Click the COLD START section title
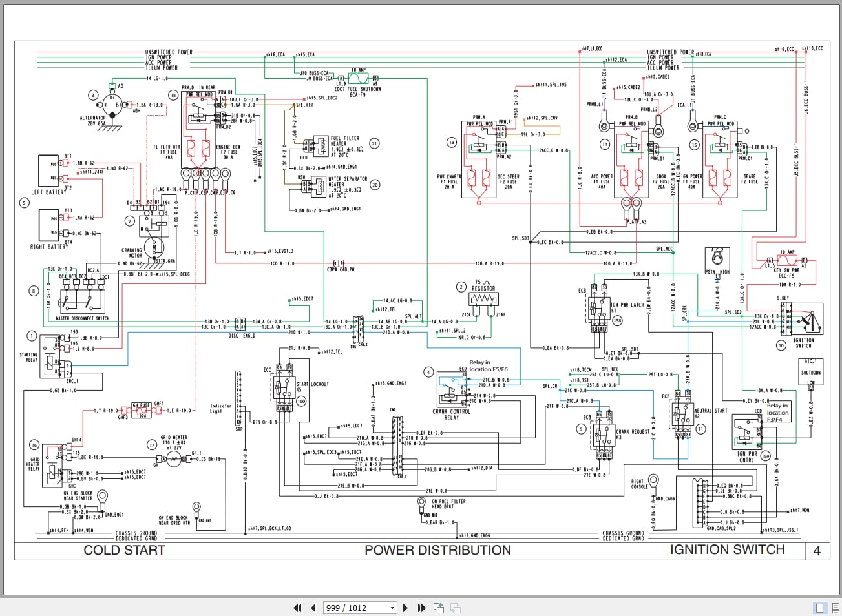 coord(125,550)
